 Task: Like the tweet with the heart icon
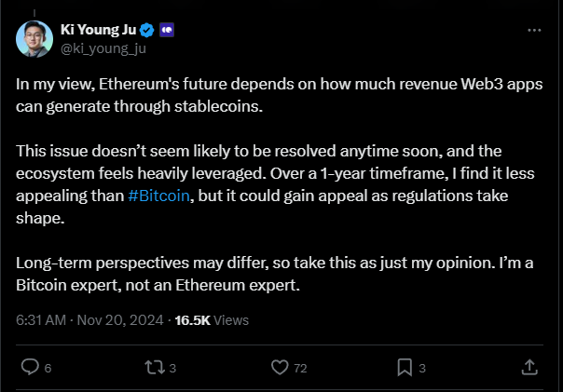280,368
